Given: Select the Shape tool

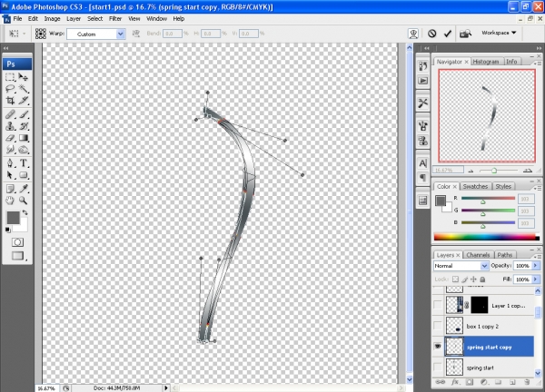Looking at the screenshot, I should (x=24, y=175).
